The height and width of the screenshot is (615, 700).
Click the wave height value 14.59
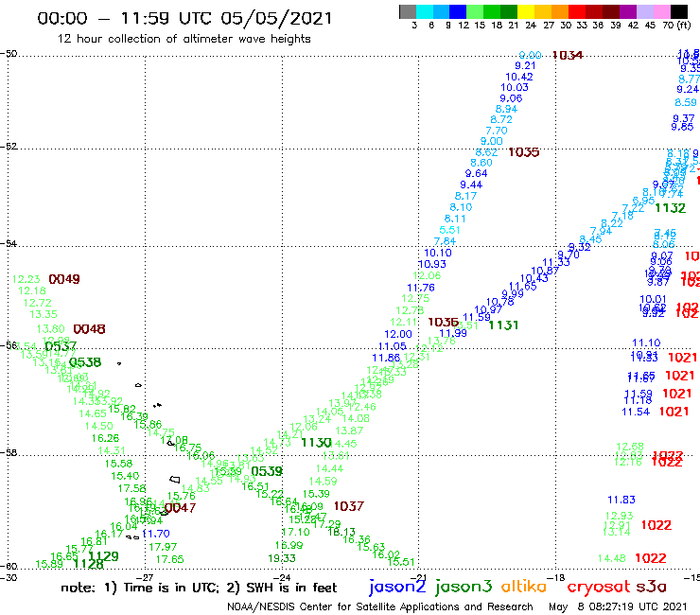(324, 482)
